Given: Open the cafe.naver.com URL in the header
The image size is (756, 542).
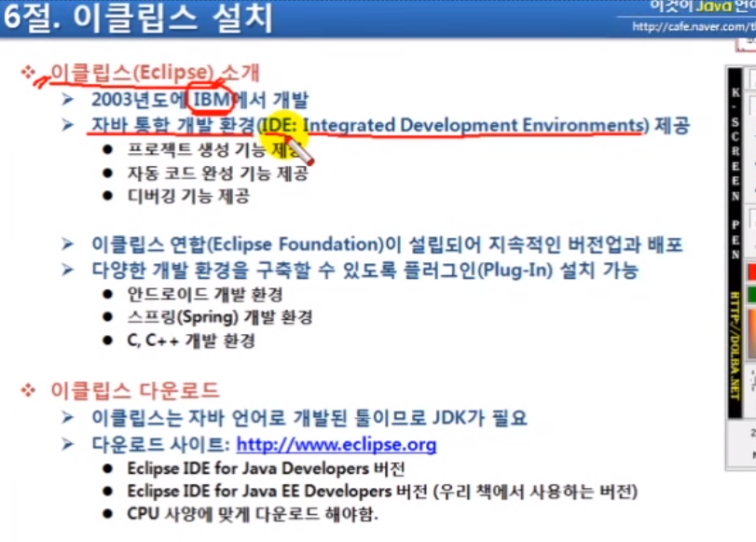Looking at the screenshot, I should coord(694,26).
